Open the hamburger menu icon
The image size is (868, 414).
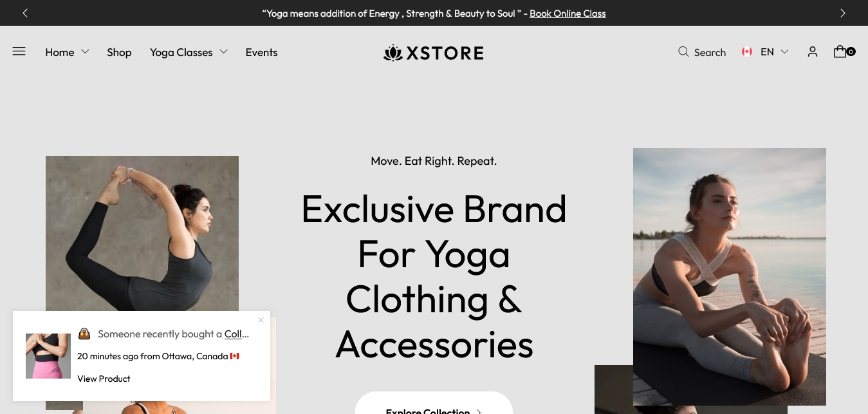pyautogui.click(x=19, y=52)
